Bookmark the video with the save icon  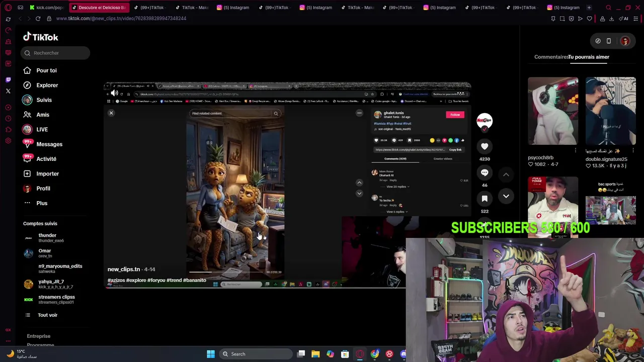coord(485,199)
